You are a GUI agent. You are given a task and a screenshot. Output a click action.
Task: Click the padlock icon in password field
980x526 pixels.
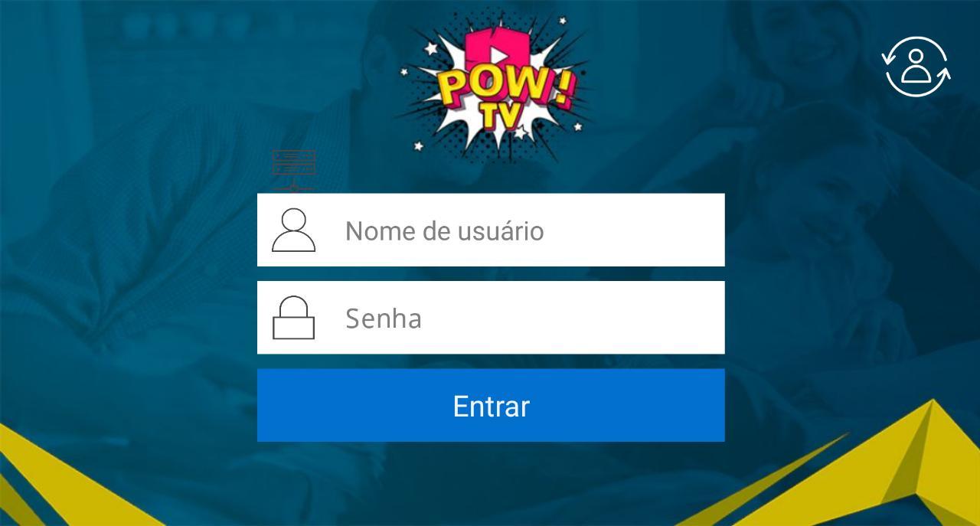coord(294,318)
